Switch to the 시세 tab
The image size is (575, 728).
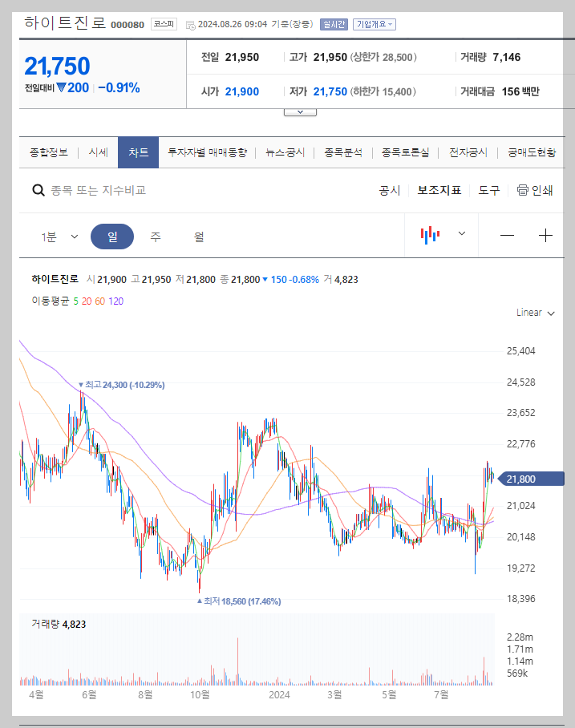pyautogui.click(x=98, y=152)
